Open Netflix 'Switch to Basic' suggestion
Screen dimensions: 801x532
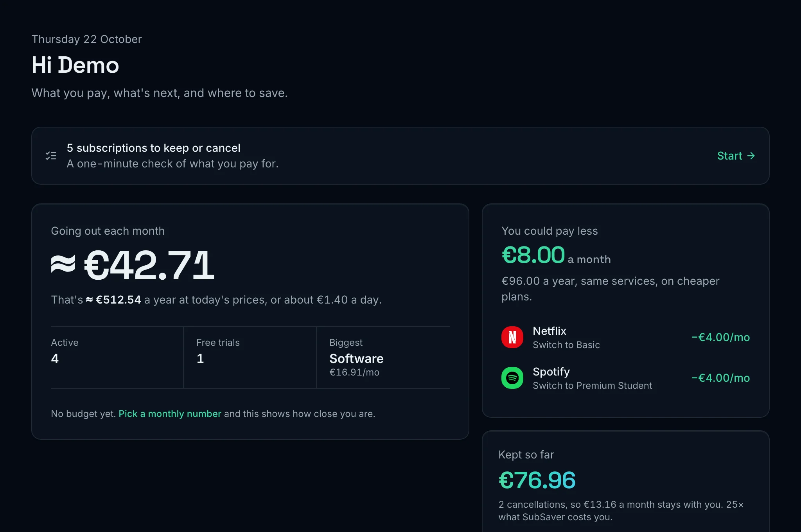tap(625, 337)
